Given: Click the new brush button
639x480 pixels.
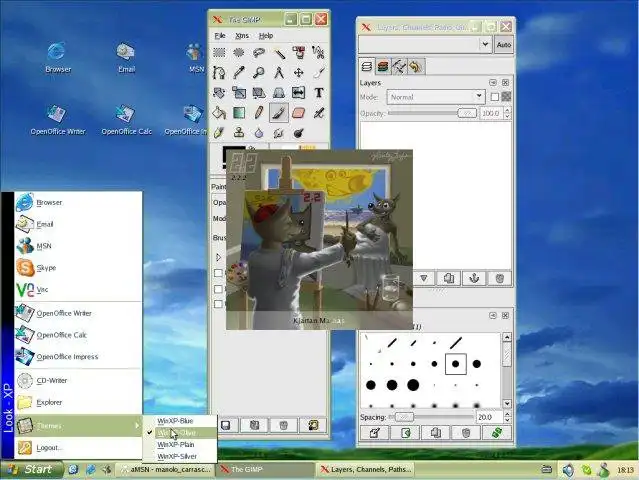Looking at the screenshot, I should (x=405, y=433).
